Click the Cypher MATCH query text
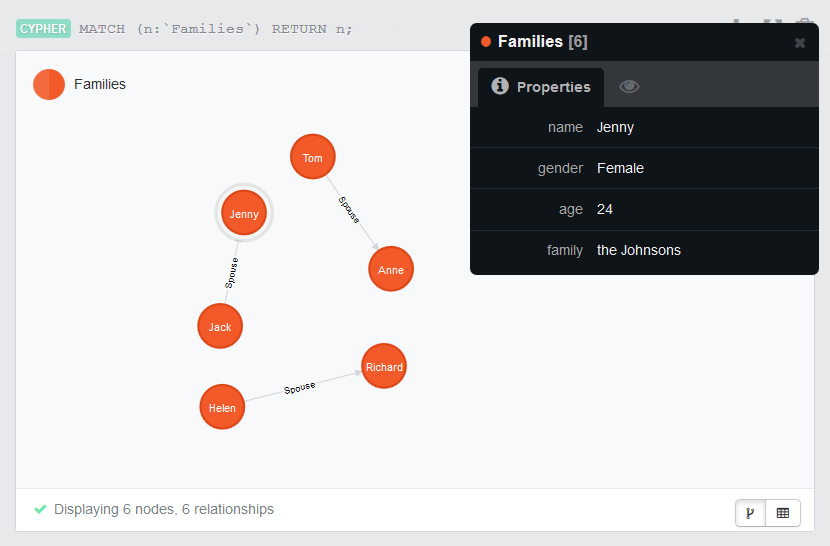 215,28
